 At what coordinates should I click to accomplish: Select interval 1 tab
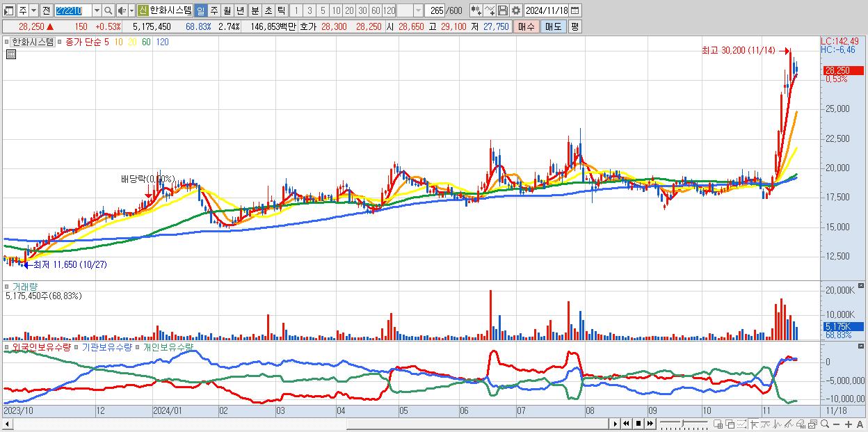(296, 10)
